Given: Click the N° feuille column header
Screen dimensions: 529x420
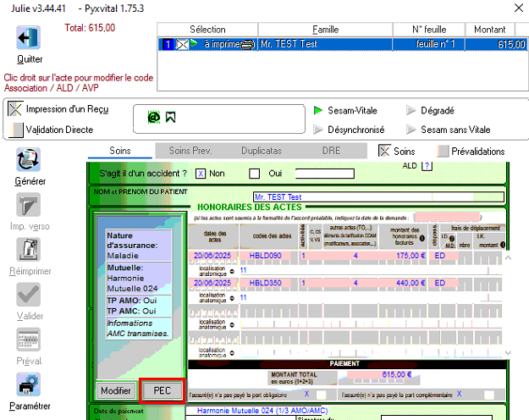Looking at the screenshot, I should [x=429, y=30].
